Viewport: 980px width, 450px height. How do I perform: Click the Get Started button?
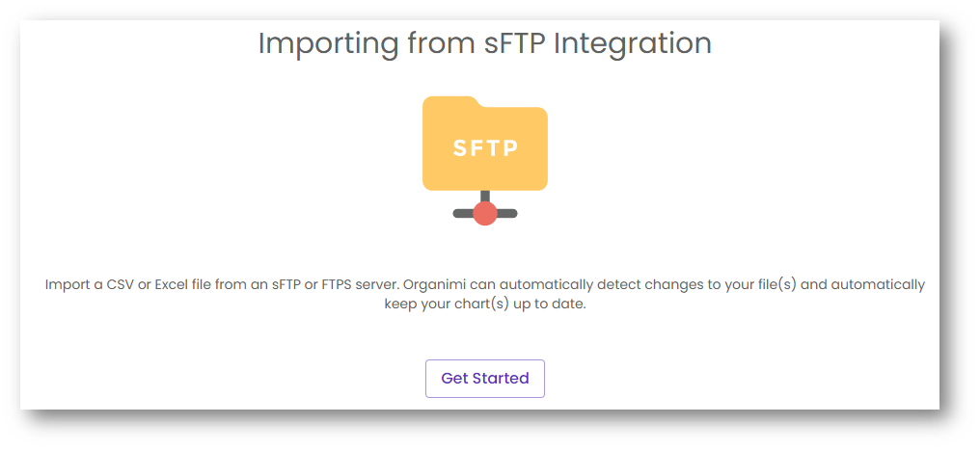[484, 379]
